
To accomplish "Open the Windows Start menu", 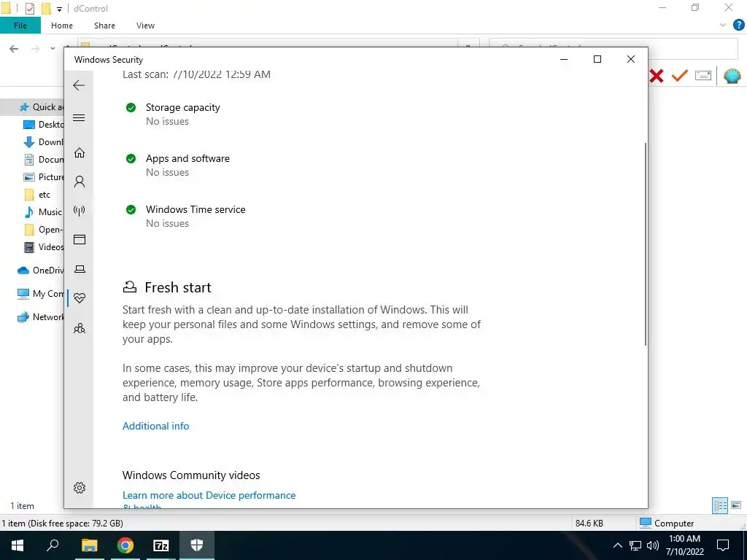I will [x=18, y=545].
